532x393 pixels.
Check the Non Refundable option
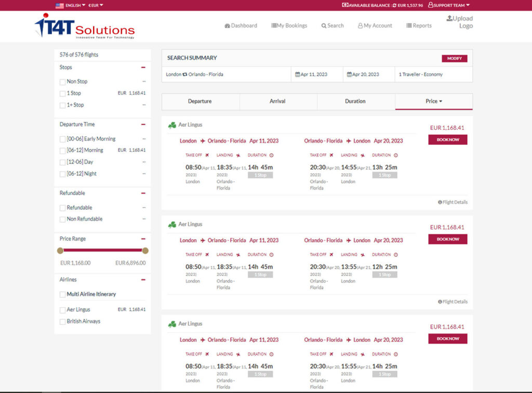click(x=62, y=220)
